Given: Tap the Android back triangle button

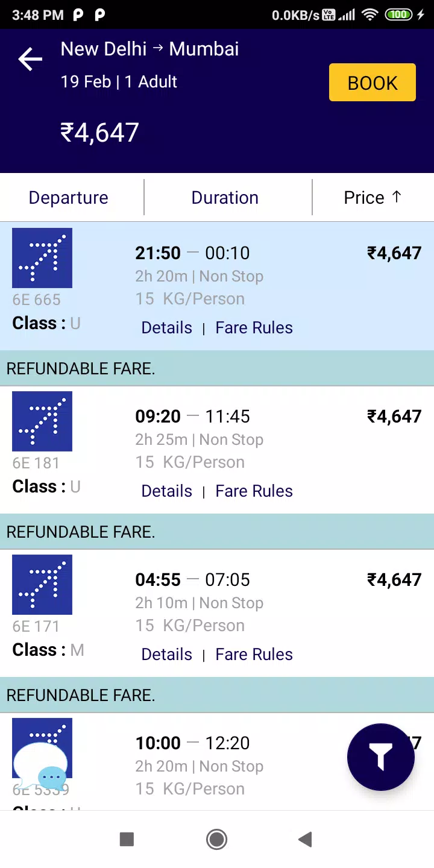Looking at the screenshot, I should (x=305, y=839).
